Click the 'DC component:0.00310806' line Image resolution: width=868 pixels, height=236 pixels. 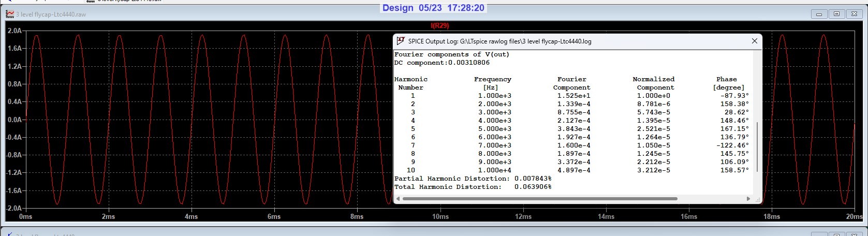(442, 63)
